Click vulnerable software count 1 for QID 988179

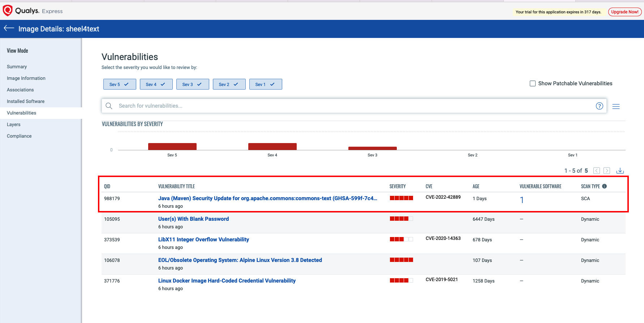(x=522, y=200)
